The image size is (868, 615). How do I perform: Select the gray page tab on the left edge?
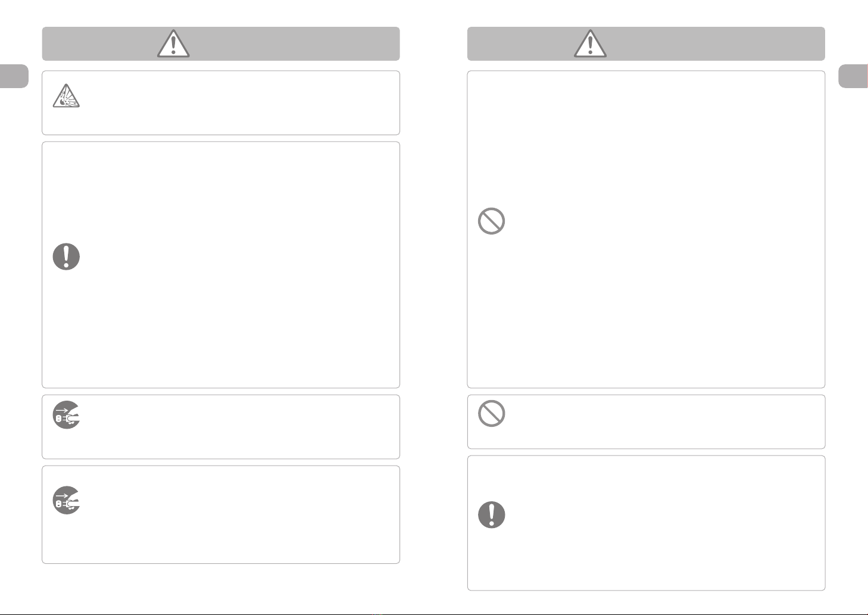click(x=14, y=76)
